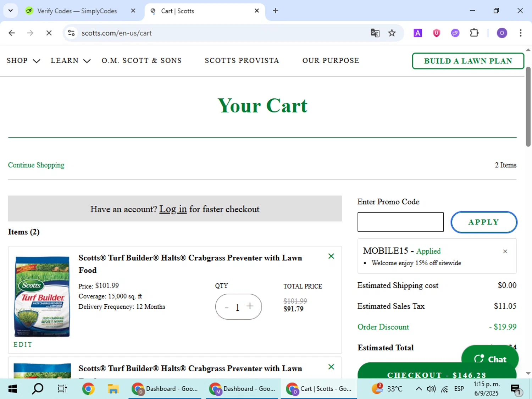Stop page loading with the X icon
Image resolution: width=532 pixels, height=399 pixels.
point(49,33)
